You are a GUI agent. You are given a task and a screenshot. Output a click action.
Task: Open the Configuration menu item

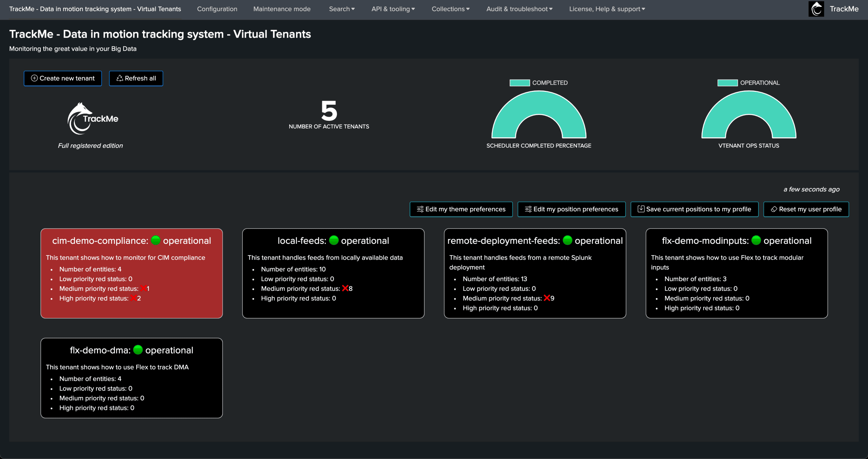tap(217, 9)
